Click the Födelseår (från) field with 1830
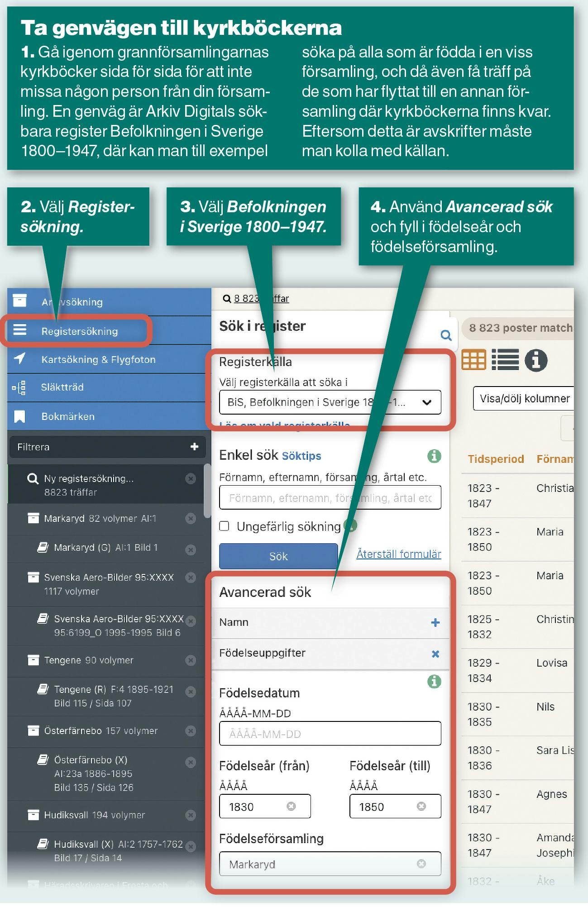This screenshot has width=588, height=907. point(265,807)
